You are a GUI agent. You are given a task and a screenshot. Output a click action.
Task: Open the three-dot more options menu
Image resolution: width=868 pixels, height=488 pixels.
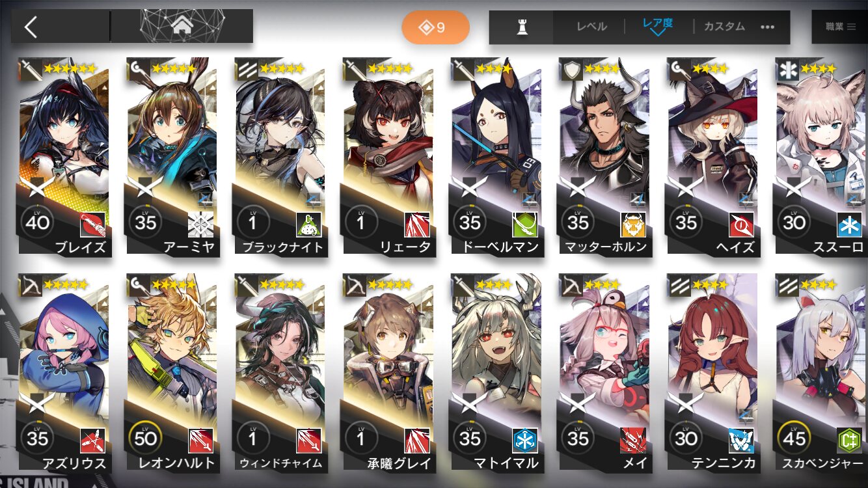tap(768, 27)
